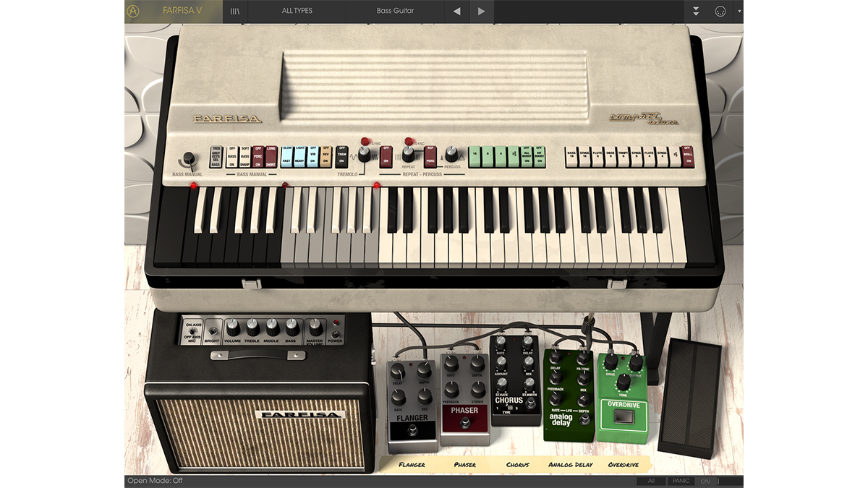Toggle the Vib Off/On blue switch
This screenshot has height=488, width=868.
point(313,157)
